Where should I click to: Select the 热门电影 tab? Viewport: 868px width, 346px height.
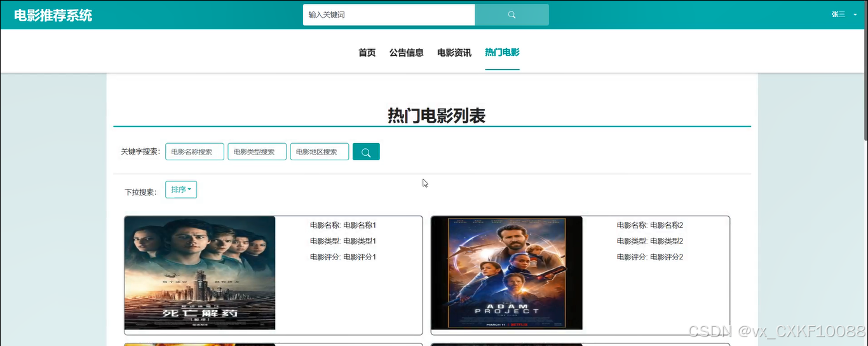click(502, 53)
